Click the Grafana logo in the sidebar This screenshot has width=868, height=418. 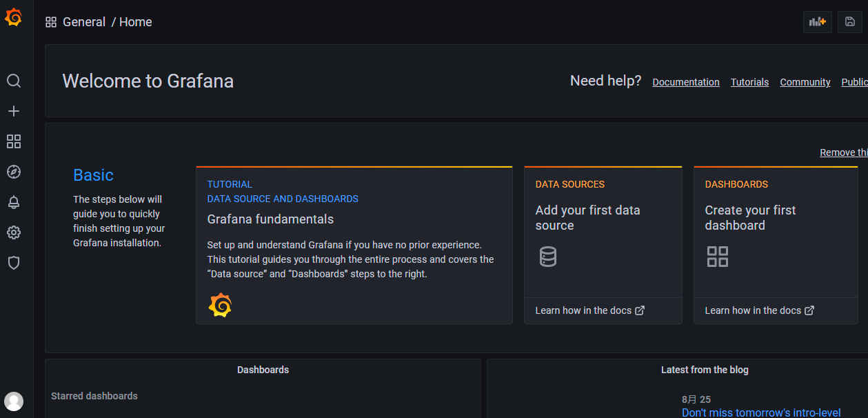tap(13, 18)
